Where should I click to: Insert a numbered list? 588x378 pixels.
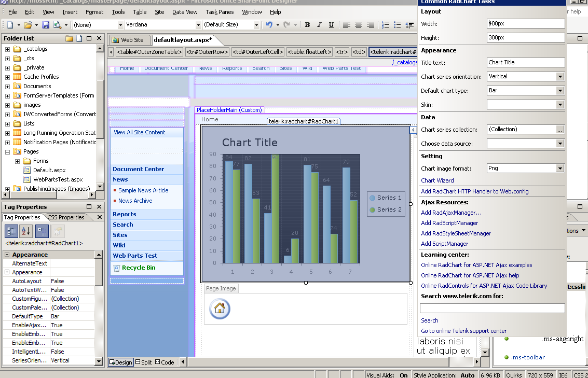386,25
